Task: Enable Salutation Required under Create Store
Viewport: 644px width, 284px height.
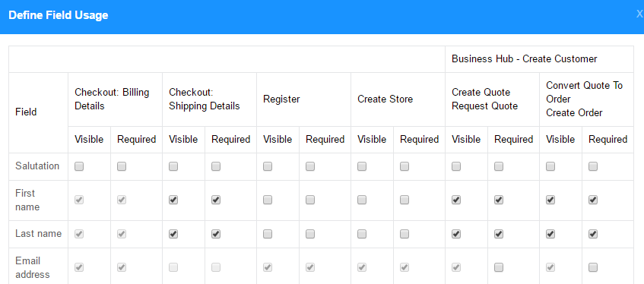Action: coord(404,166)
